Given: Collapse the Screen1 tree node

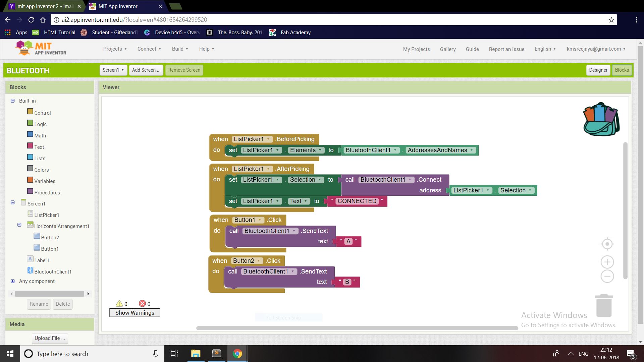Looking at the screenshot, I should 13,202.
